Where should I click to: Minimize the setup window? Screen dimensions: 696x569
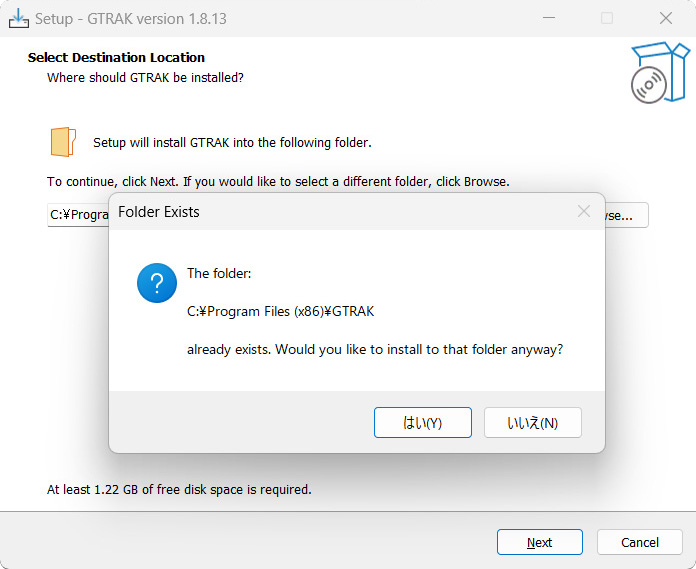tap(549, 18)
